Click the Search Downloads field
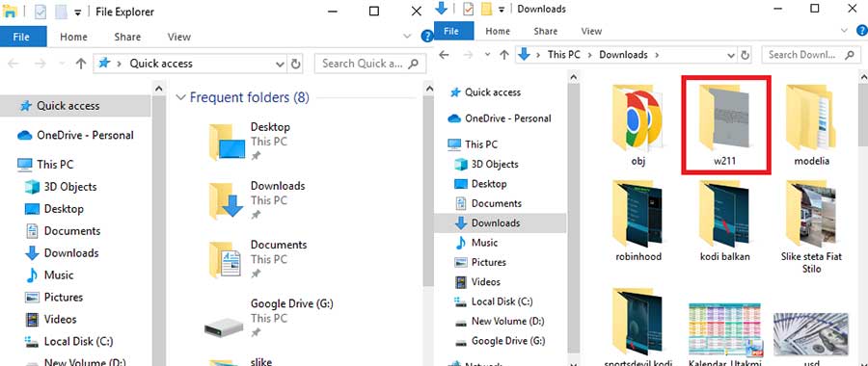868x366 pixels. click(x=811, y=55)
